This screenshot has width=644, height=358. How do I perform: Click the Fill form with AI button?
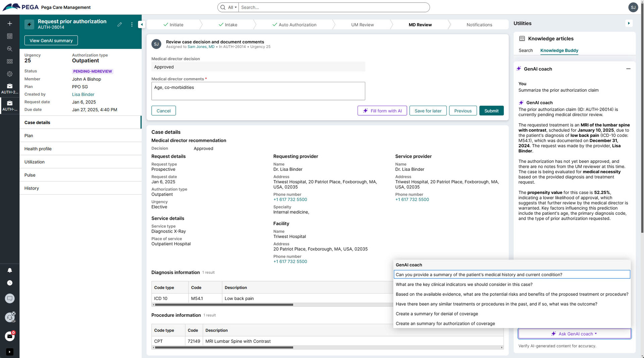pyautogui.click(x=382, y=111)
